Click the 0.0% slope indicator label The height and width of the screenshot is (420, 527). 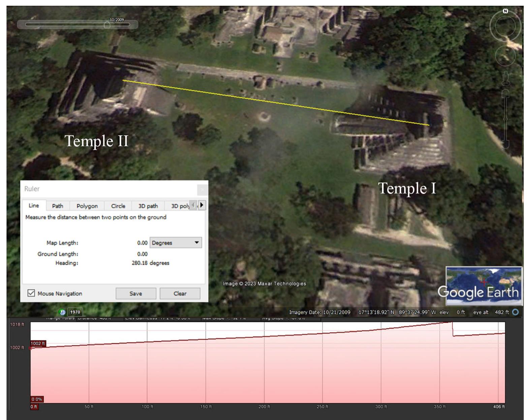pyautogui.click(x=37, y=399)
